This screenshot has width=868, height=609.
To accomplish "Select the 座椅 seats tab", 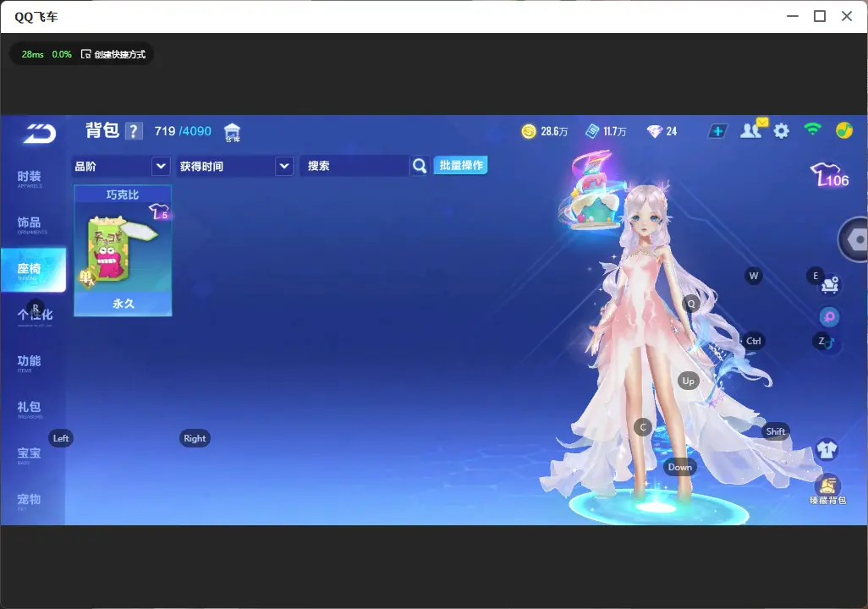I will point(33,270).
